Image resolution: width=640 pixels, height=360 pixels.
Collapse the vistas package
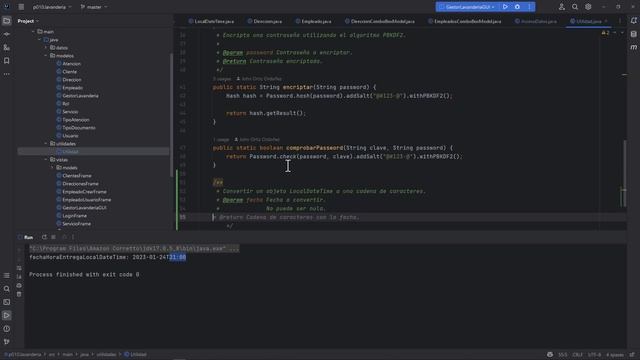pyautogui.click(x=46, y=160)
